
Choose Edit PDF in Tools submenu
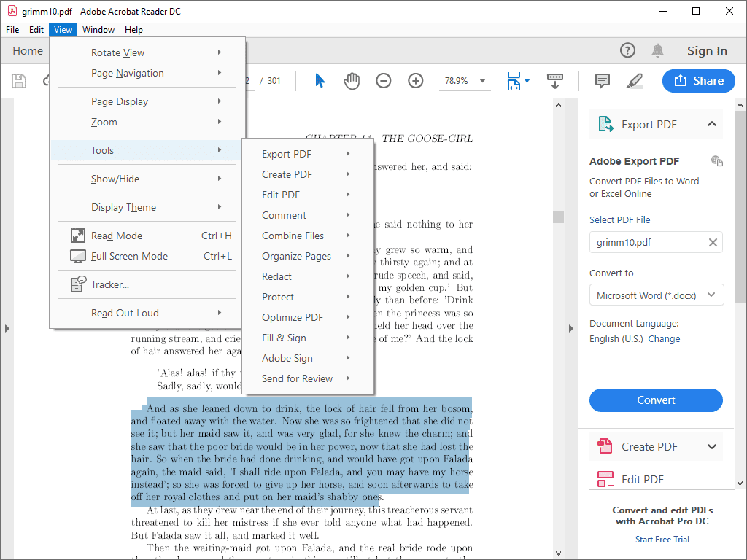pos(308,195)
